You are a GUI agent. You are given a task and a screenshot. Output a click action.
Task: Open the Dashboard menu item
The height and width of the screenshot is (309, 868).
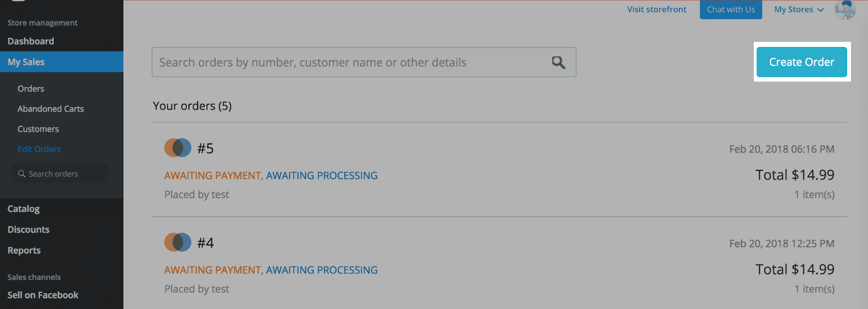coord(31,41)
